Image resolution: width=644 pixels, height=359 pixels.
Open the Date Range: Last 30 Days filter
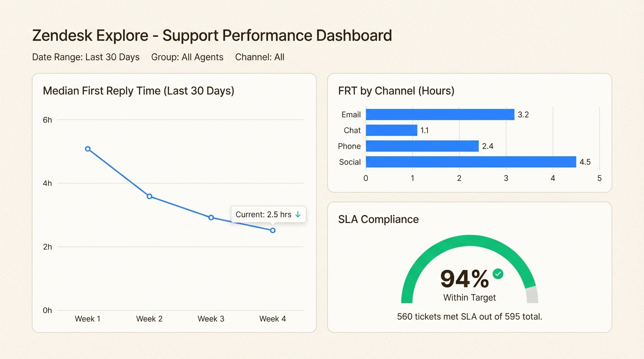86,57
